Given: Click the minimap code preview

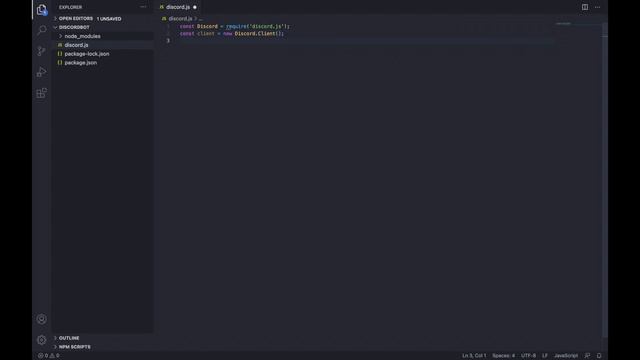Looking at the screenshot, I should [563, 24].
